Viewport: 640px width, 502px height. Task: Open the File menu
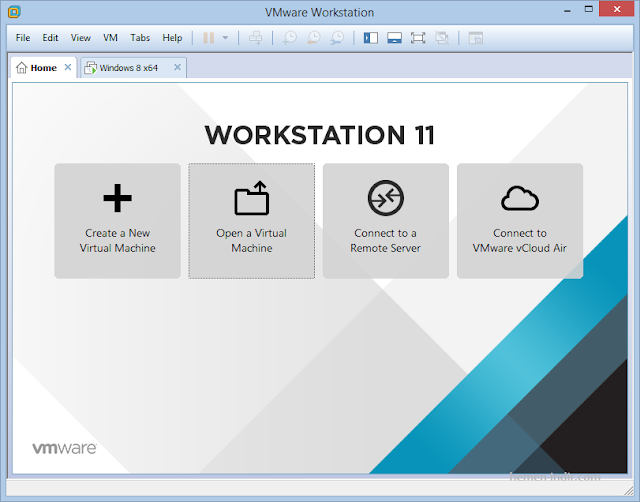pos(23,38)
